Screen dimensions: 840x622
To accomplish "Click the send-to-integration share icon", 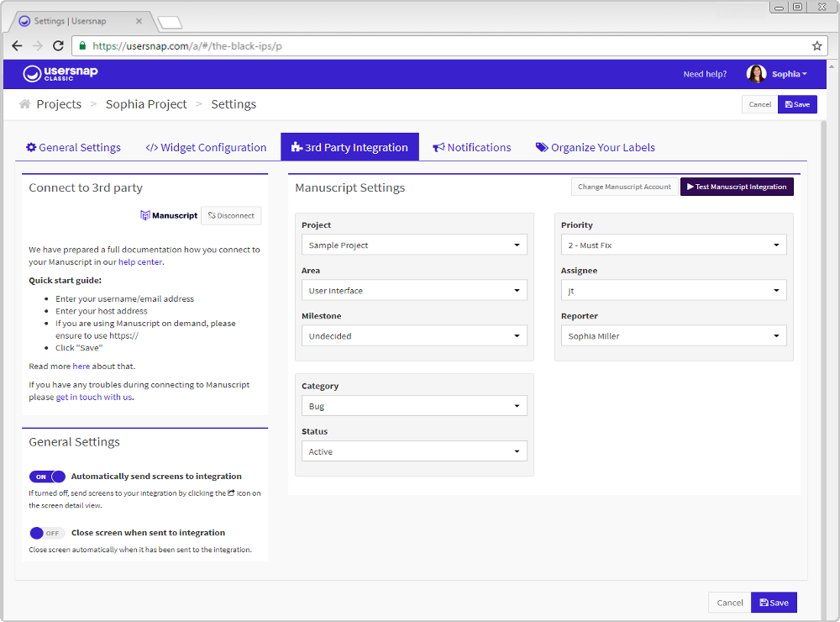I will 231,493.
